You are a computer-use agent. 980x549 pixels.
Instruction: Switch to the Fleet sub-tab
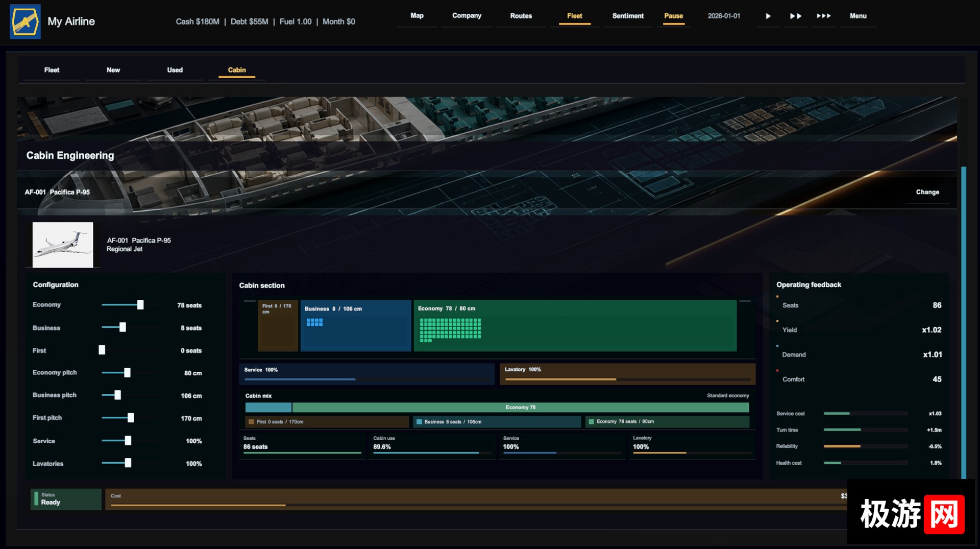click(52, 70)
